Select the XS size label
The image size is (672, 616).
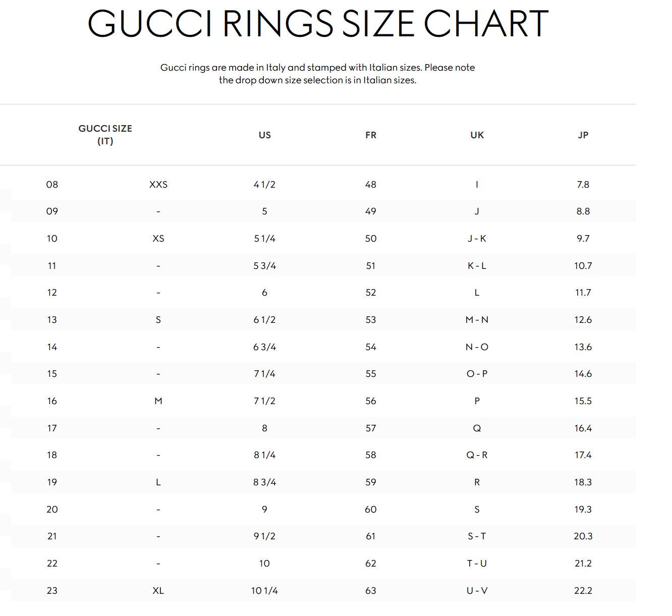click(158, 239)
